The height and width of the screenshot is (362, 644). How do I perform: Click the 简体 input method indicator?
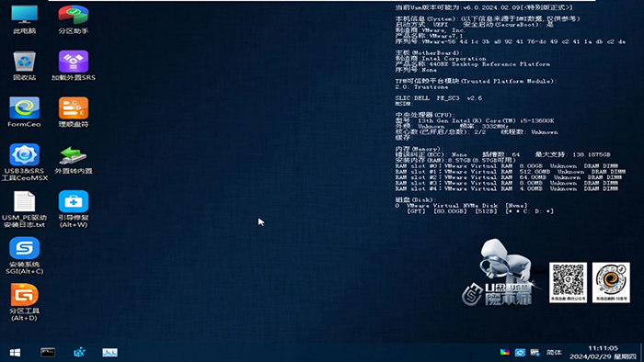(x=554, y=352)
